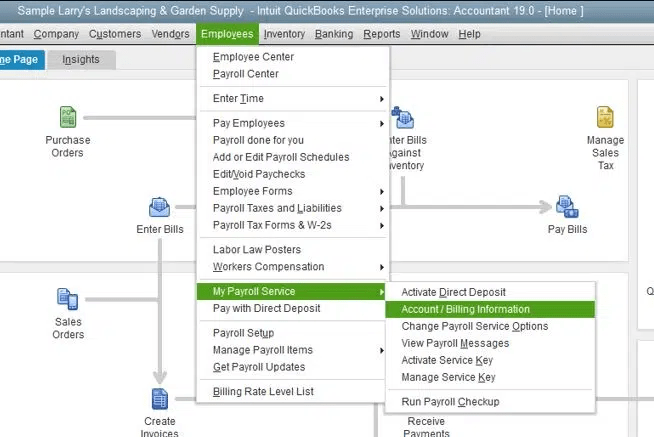Open the Create Invoices icon
The width and height of the screenshot is (654, 437).
point(160,400)
